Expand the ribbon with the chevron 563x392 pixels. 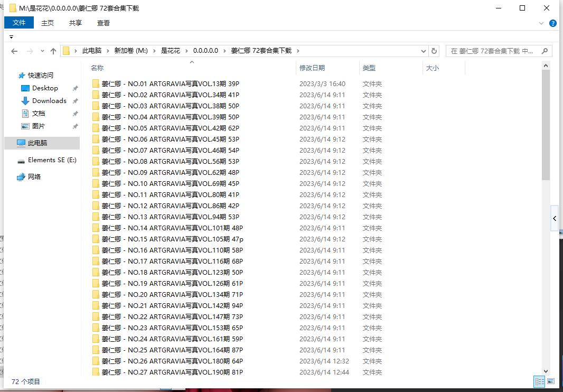click(x=541, y=23)
